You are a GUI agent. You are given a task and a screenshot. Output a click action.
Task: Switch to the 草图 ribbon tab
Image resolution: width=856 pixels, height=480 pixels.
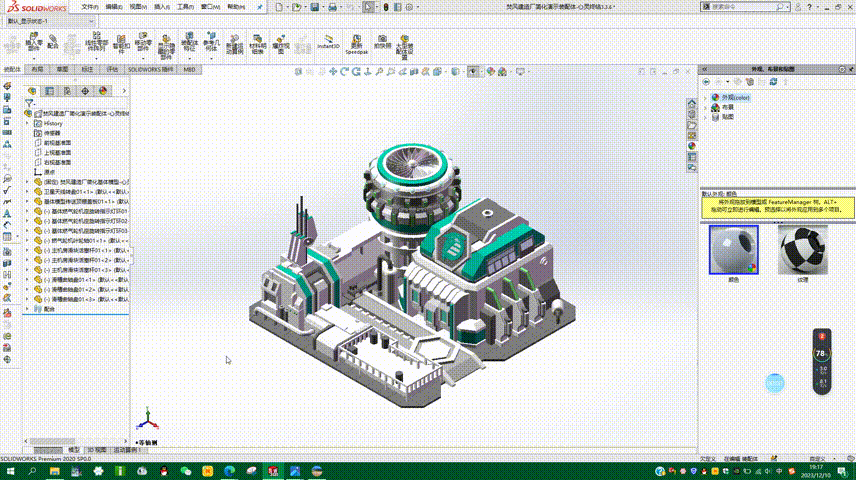click(62, 69)
